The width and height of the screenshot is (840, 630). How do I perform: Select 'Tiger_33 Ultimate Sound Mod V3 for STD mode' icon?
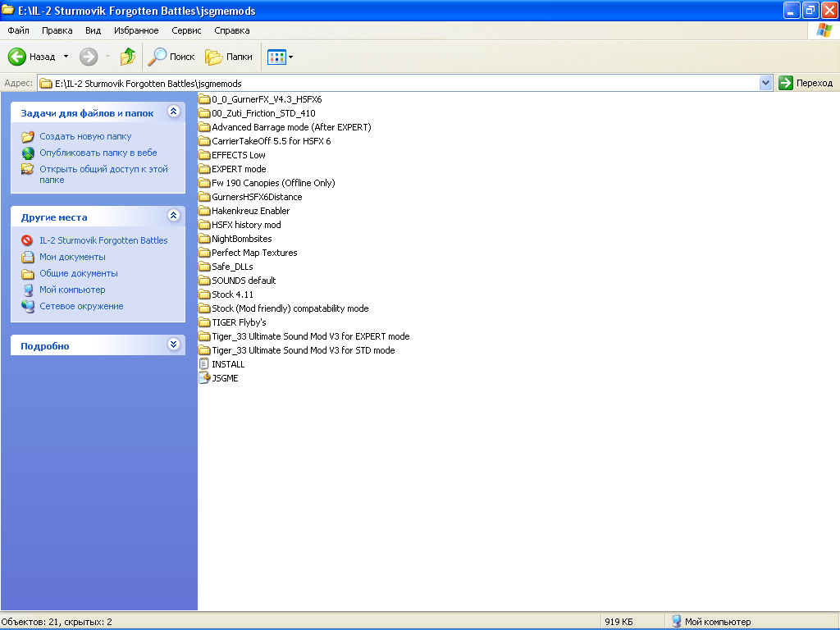coord(204,349)
